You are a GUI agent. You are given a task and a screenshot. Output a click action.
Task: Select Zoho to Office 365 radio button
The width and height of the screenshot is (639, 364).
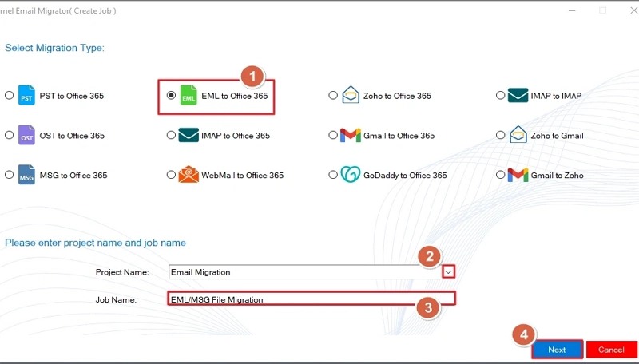(x=333, y=95)
